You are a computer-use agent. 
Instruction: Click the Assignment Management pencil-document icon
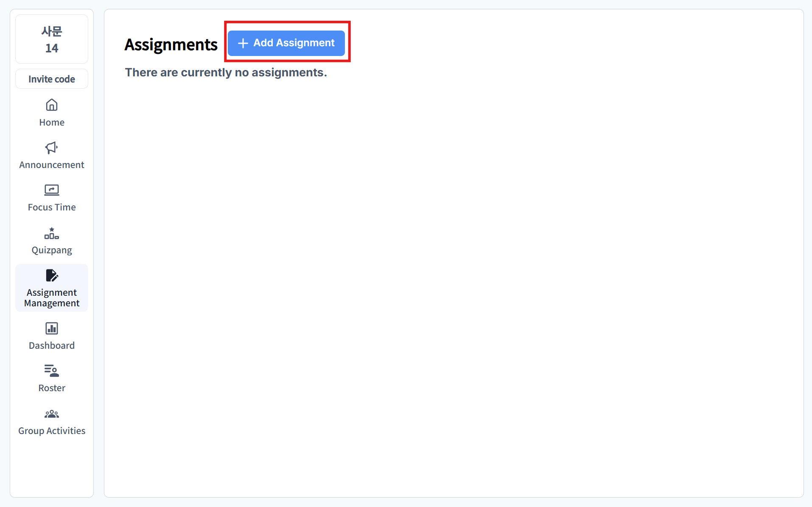(x=52, y=275)
